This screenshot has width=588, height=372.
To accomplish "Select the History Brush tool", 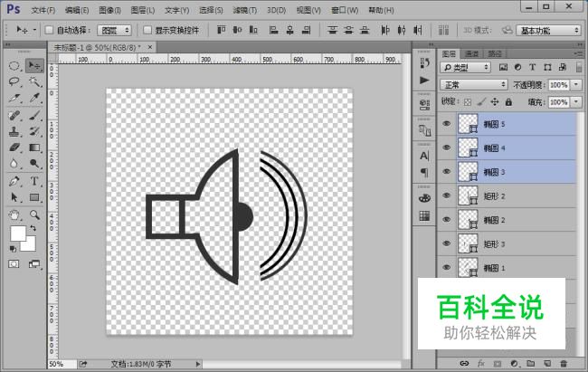I will point(34,131).
